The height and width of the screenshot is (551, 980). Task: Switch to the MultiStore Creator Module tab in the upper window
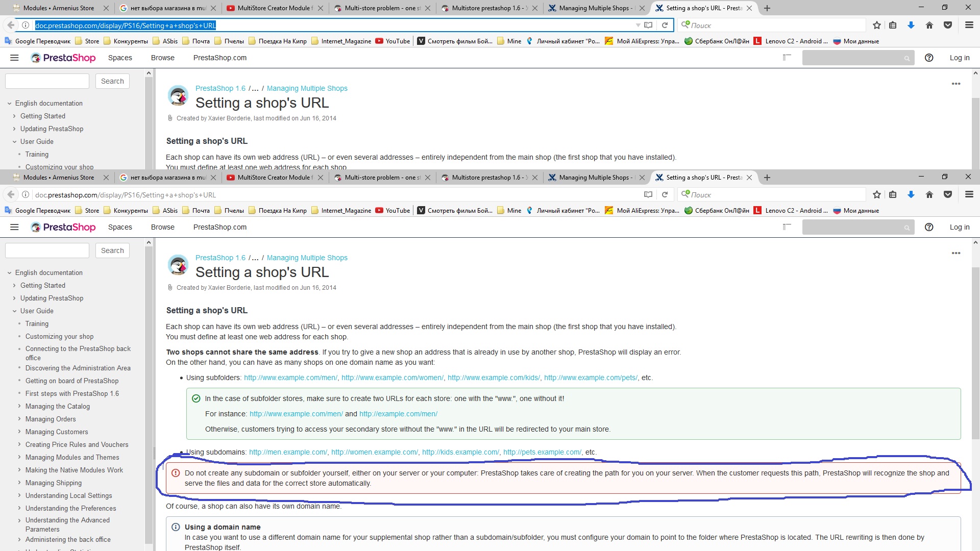[274, 8]
